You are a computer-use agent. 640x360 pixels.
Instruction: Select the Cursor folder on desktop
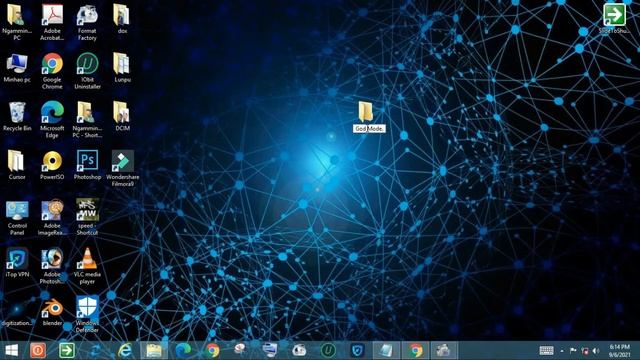point(17,165)
